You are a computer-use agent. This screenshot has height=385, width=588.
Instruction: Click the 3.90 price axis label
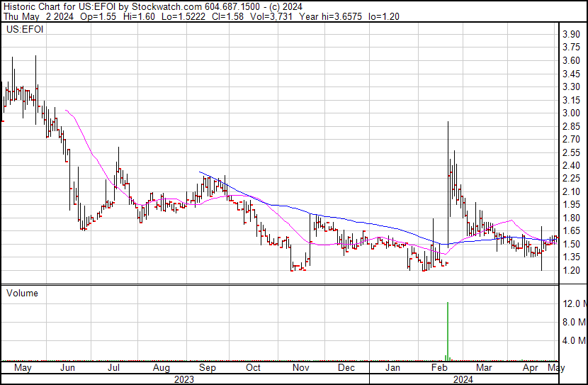point(570,34)
